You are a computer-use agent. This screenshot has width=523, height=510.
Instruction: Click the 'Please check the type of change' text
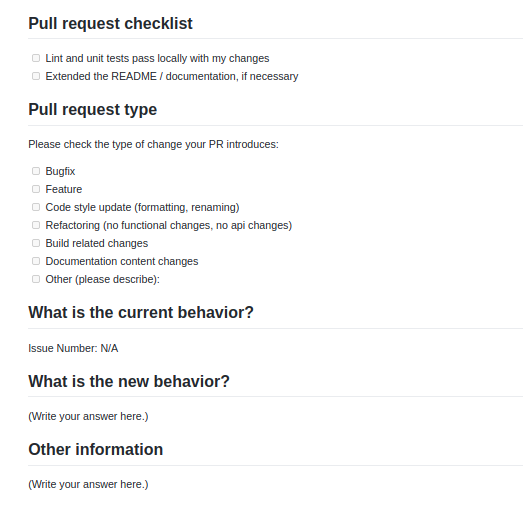tap(153, 144)
